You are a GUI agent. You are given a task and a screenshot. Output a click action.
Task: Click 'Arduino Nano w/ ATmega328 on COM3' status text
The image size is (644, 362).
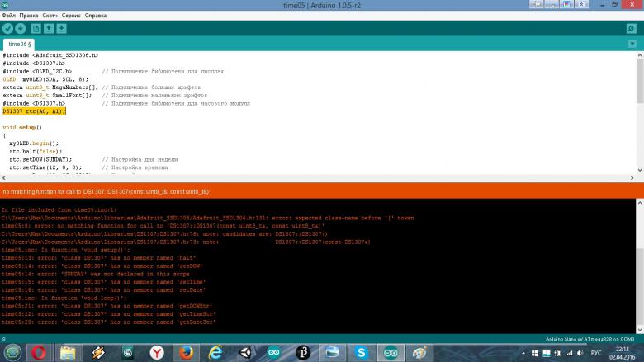coord(590,339)
